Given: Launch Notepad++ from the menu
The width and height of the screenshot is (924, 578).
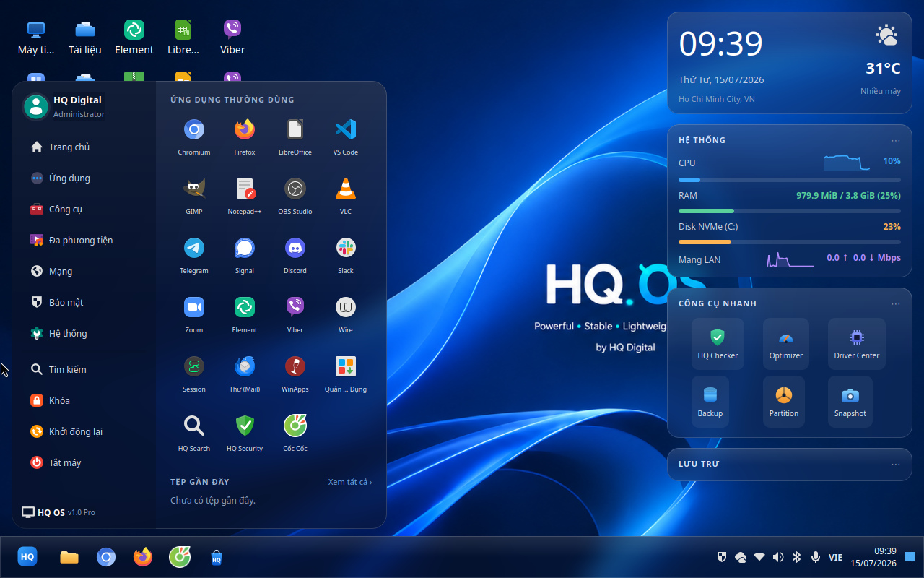Looking at the screenshot, I should (x=245, y=197).
